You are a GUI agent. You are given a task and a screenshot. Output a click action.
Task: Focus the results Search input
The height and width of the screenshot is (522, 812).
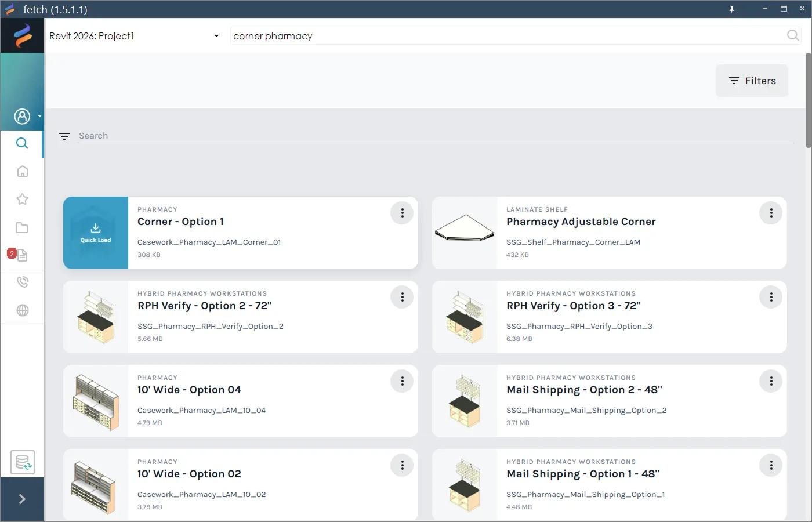click(x=436, y=136)
